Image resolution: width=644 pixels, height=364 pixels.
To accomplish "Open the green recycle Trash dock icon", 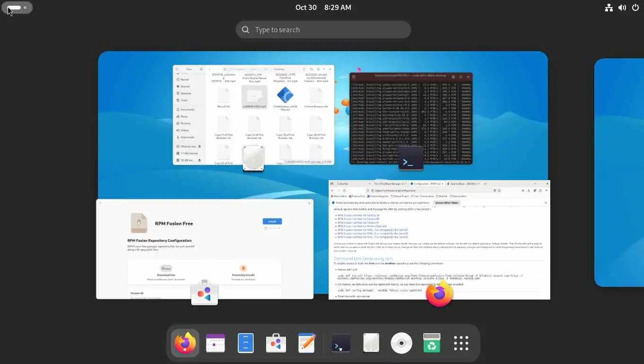I will click(x=432, y=343).
